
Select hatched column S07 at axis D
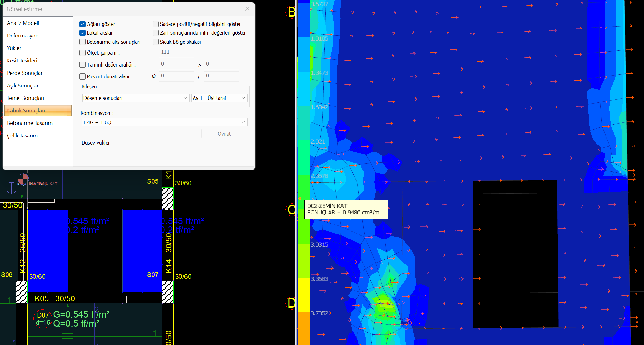[168, 292]
